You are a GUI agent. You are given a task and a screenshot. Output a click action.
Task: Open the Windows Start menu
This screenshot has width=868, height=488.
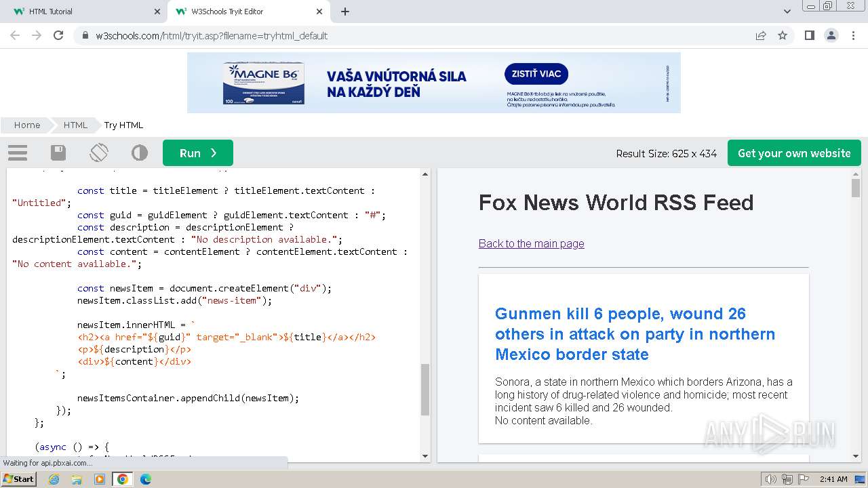pyautogui.click(x=19, y=479)
